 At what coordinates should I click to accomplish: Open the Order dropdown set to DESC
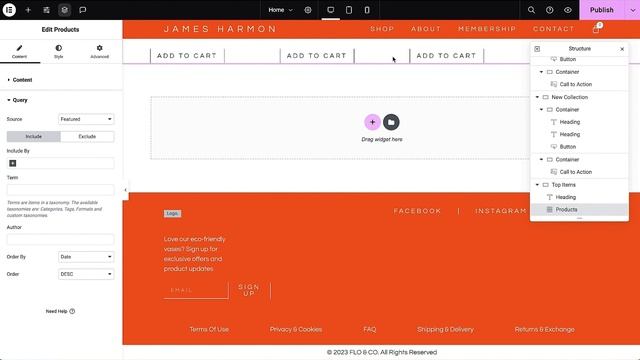[x=86, y=274]
